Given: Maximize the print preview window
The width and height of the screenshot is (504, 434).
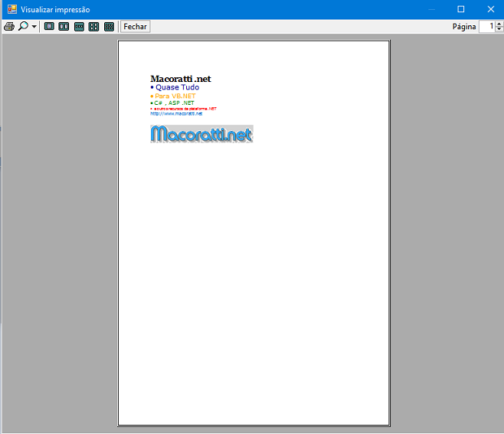Looking at the screenshot, I should (461, 9).
